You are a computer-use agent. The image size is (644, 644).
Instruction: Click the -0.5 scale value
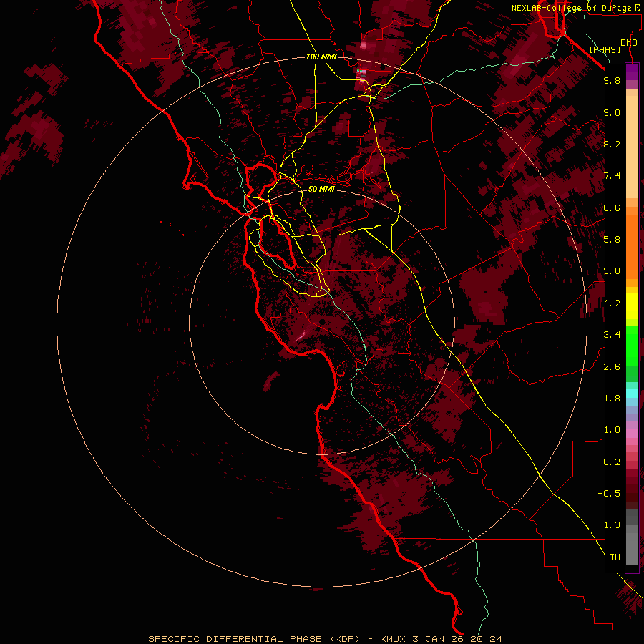[610, 494]
